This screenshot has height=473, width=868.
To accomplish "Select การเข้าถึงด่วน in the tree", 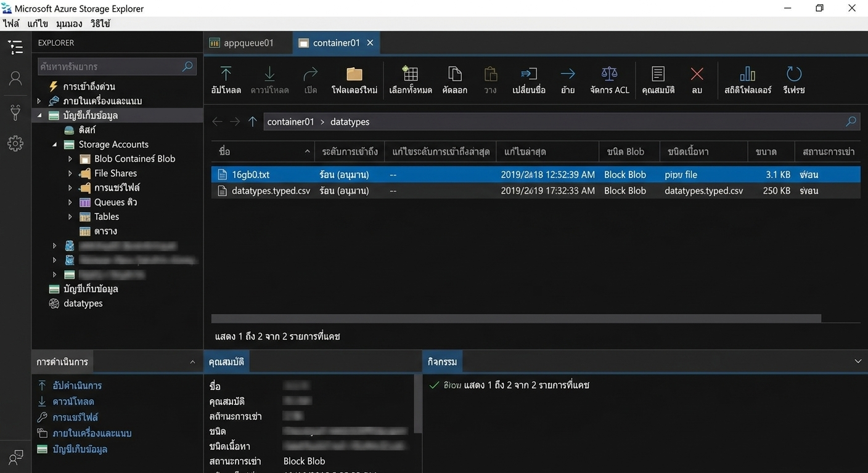I will pos(89,87).
